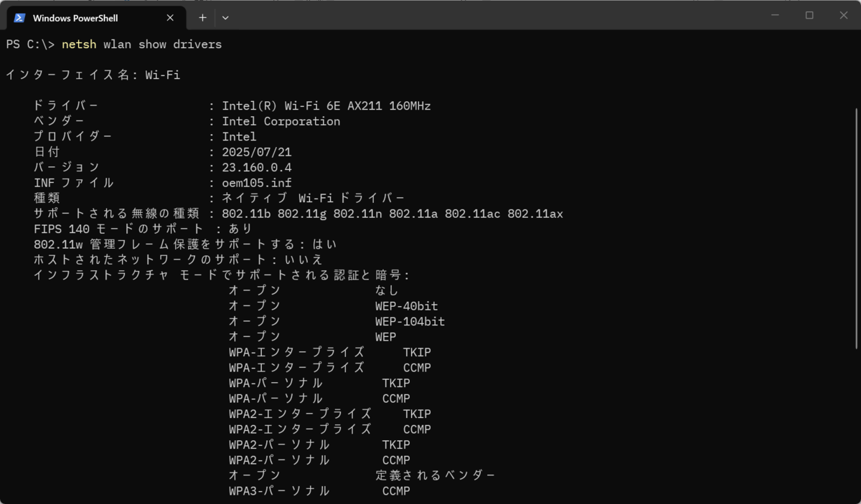
Task: Click 'TKIP' on first WPA-エンタープライズ row
Action: [418, 353]
